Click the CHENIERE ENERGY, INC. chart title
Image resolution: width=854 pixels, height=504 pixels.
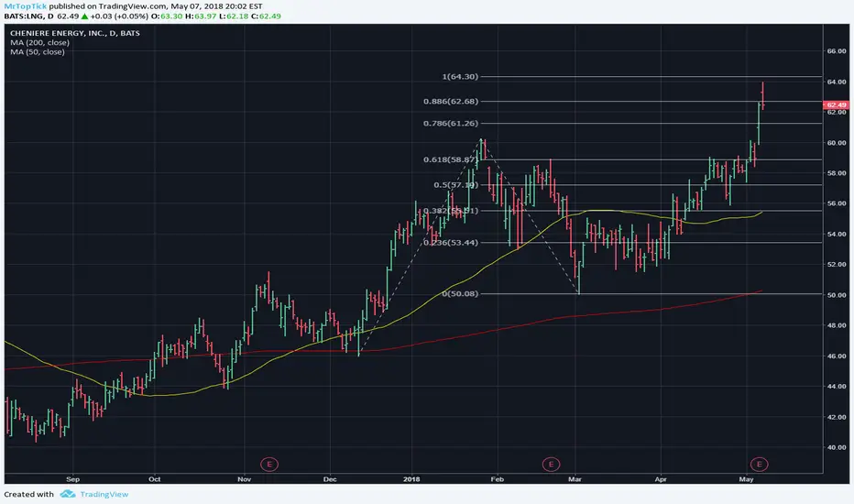(74, 33)
